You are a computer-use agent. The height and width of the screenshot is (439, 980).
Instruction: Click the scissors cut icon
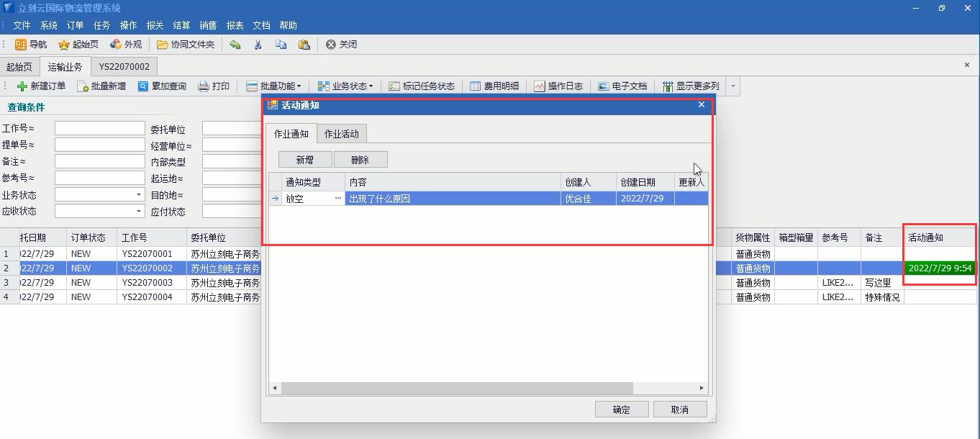click(258, 45)
